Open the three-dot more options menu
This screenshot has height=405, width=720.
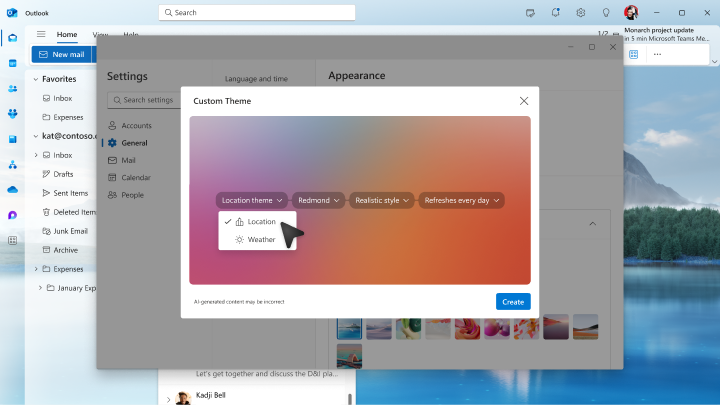pyautogui.click(x=658, y=54)
